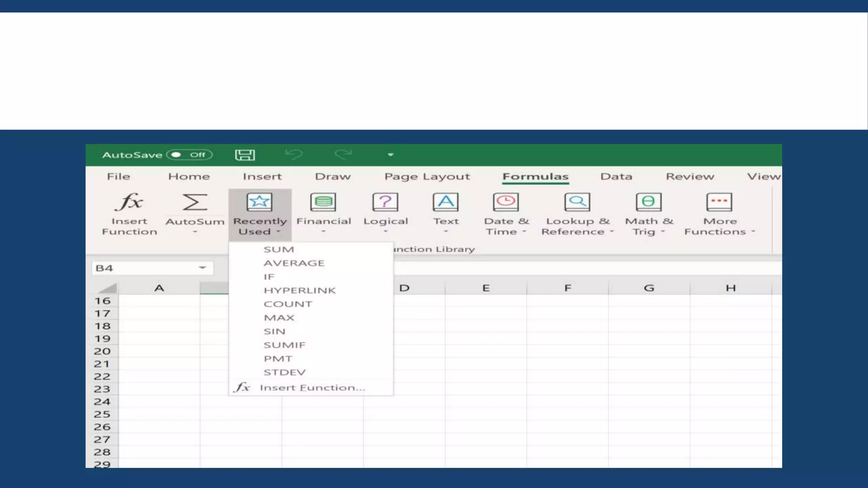This screenshot has height=488, width=868.
Task: Choose HYPERLINK in the Recently Used list
Action: pyautogui.click(x=299, y=291)
